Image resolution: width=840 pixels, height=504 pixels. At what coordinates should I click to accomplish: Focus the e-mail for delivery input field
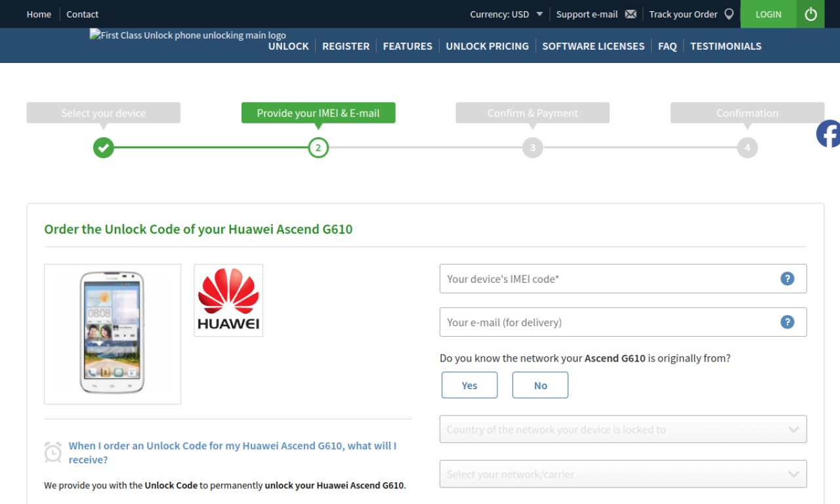coord(623,322)
